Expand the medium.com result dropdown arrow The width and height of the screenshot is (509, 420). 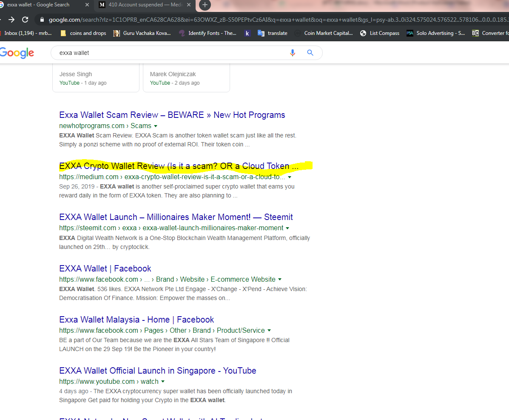point(290,177)
